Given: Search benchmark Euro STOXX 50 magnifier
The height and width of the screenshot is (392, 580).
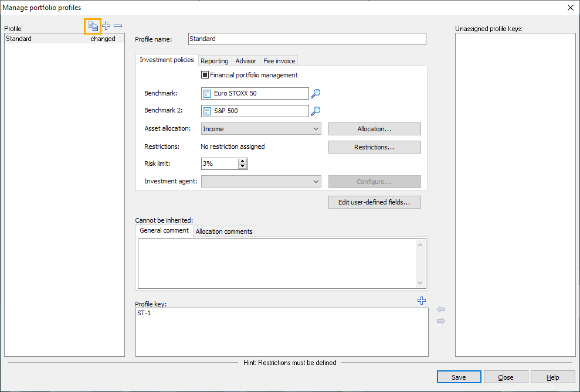Looking at the screenshot, I should [316, 93].
